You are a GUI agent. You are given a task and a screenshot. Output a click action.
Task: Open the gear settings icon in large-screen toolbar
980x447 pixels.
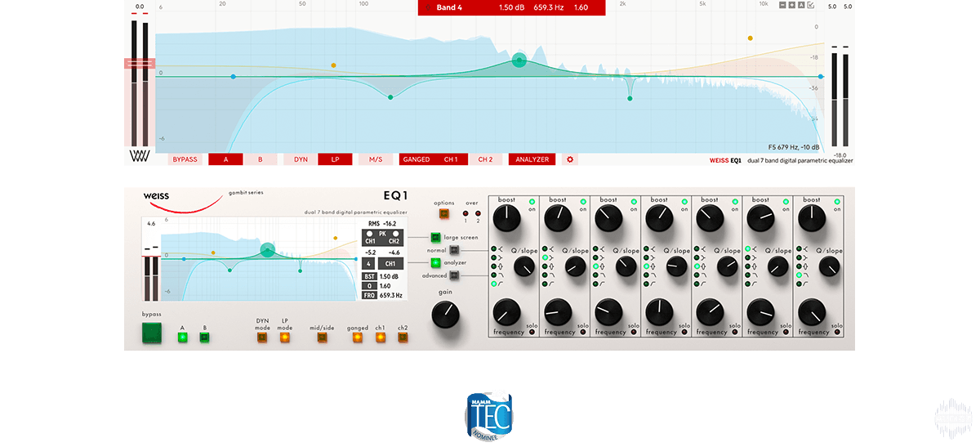(570, 159)
